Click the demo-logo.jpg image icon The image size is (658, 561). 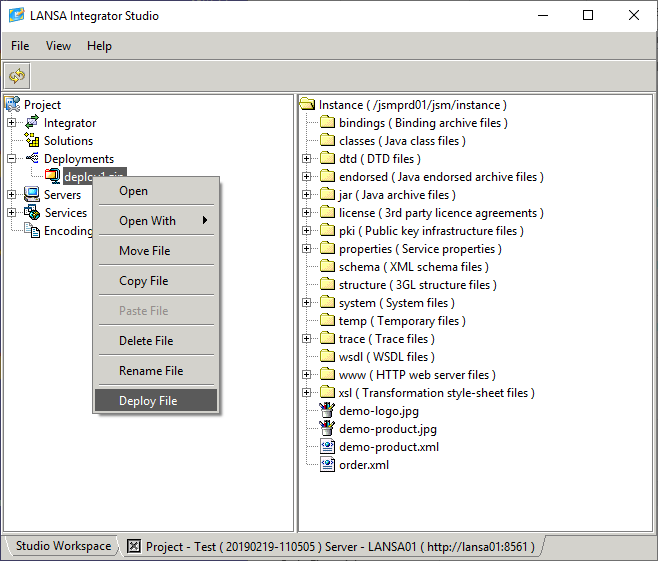pos(327,411)
